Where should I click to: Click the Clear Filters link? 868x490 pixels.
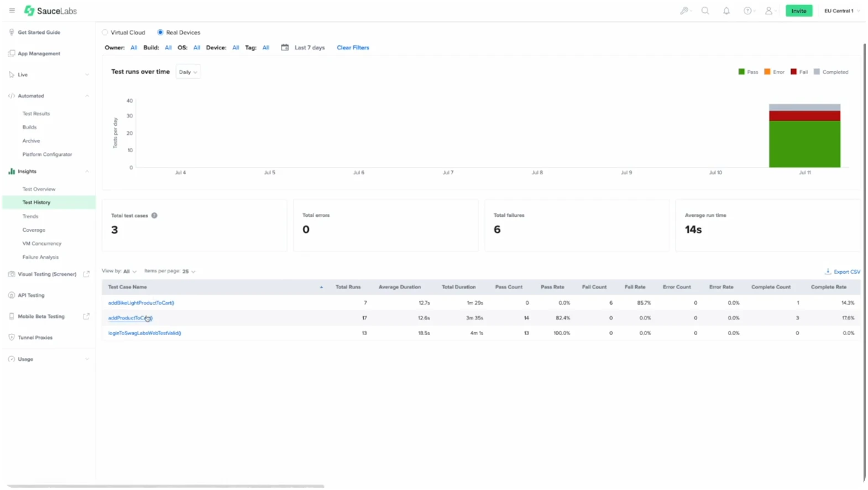353,48
